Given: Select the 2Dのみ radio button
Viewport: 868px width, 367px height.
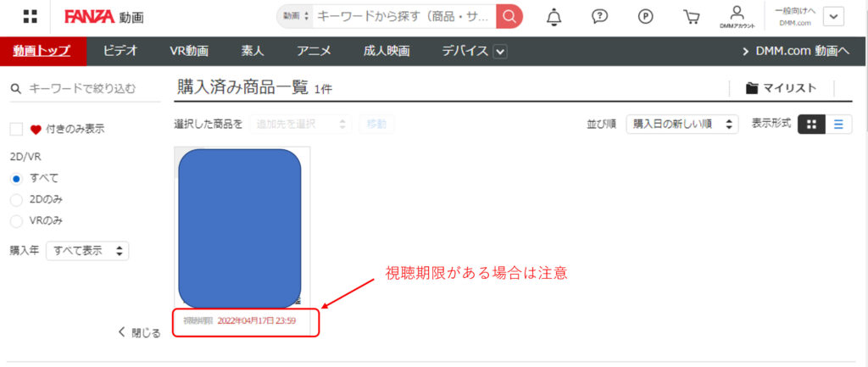Looking at the screenshot, I should pyautogui.click(x=16, y=199).
